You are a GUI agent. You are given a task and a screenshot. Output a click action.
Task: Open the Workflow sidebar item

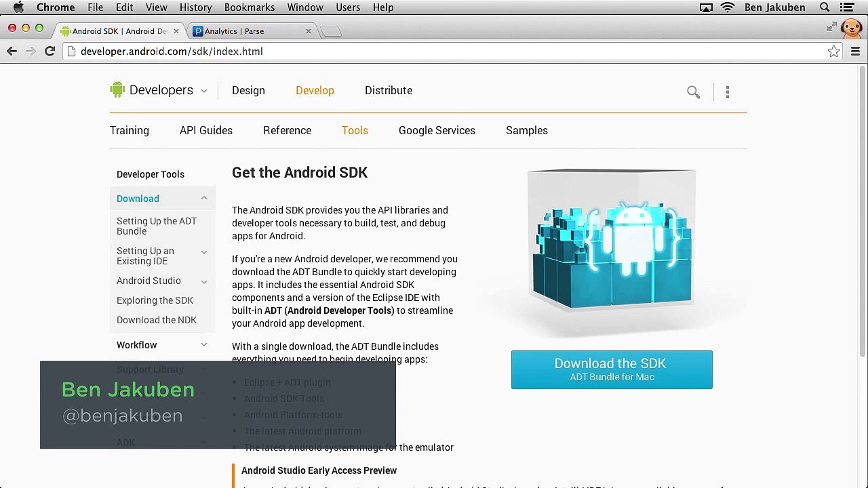point(136,345)
